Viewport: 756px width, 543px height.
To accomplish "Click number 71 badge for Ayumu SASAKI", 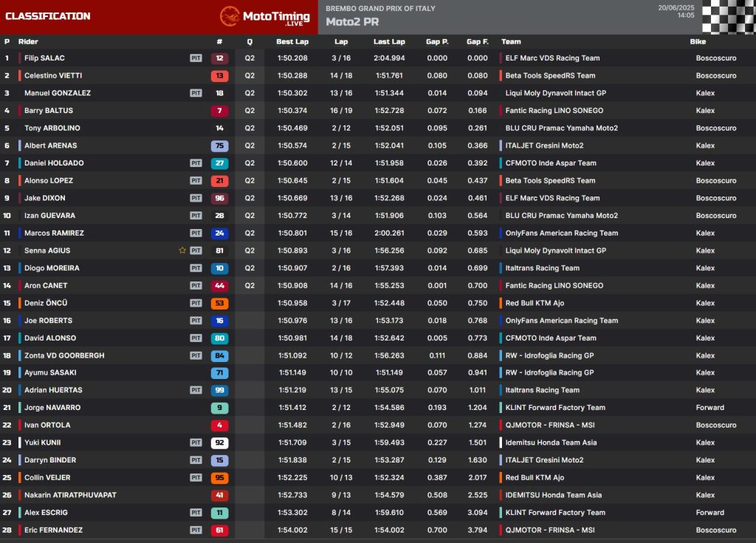I will 219,372.
